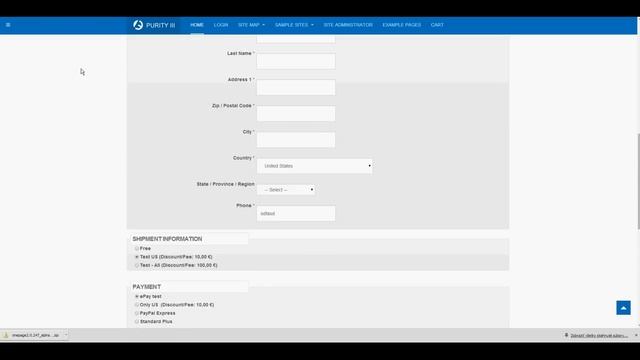Focus the Phone input field

click(x=296, y=213)
